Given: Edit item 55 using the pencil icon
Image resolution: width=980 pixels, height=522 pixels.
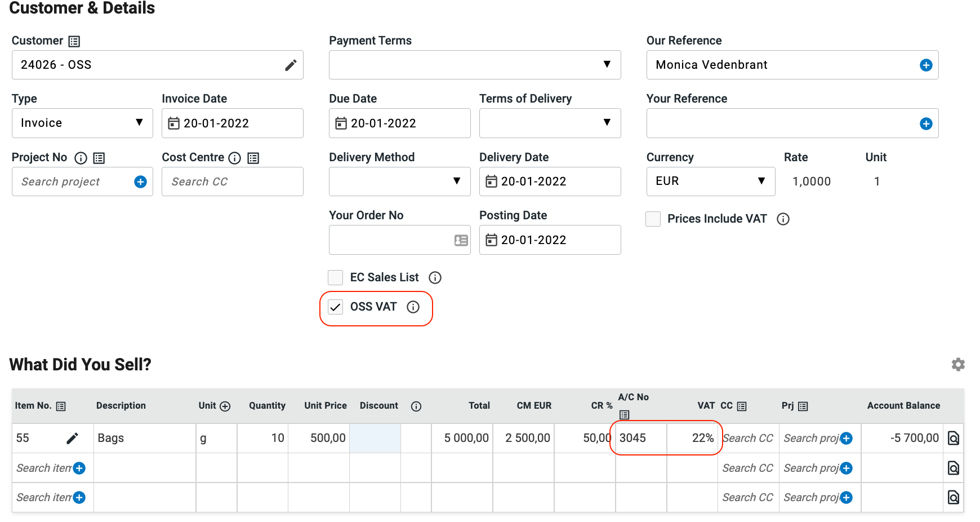Looking at the screenshot, I should (x=72, y=438).
